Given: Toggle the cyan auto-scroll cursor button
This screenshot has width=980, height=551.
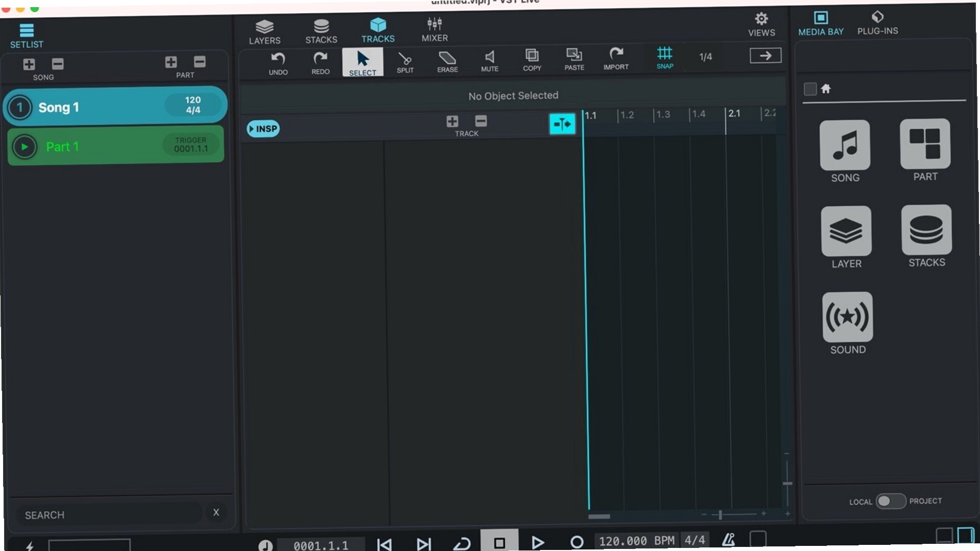Looking at the screenshot, I should pyautogui.click(x=562, y=124).
